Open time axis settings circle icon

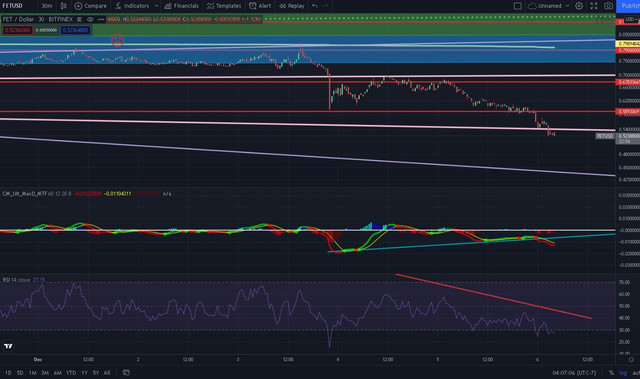(631, 359)
